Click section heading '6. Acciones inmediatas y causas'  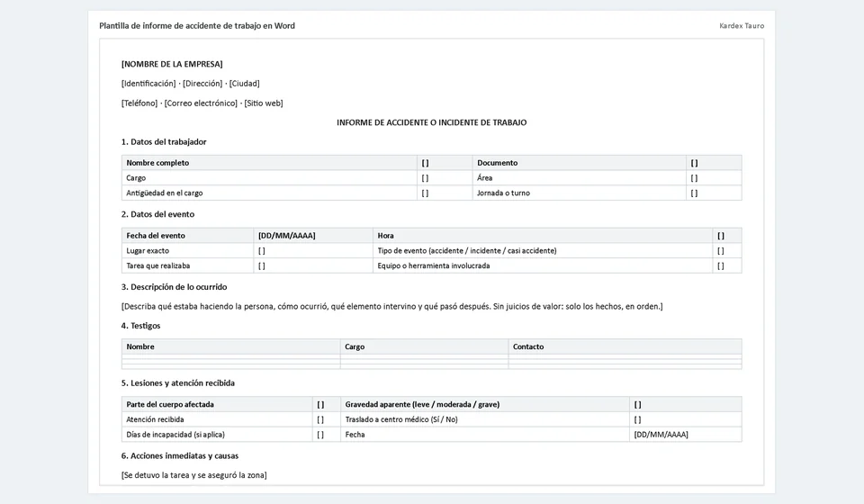coord(180,455)
